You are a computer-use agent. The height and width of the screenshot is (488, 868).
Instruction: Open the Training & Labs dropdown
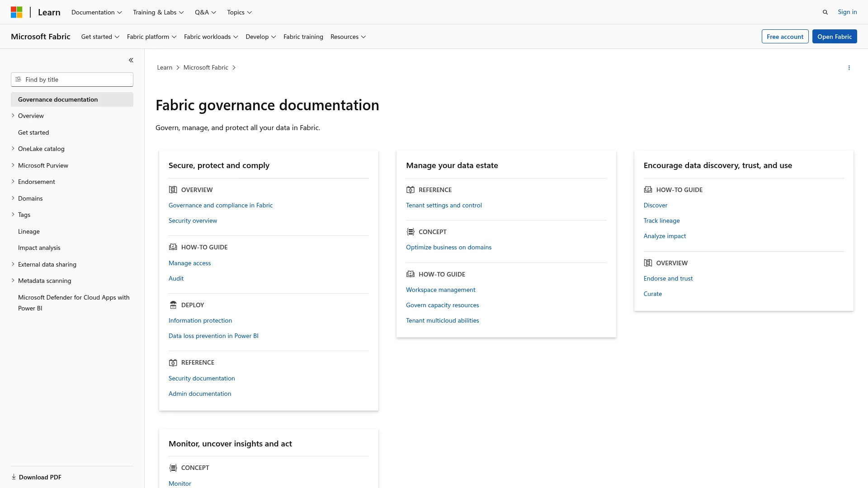click(x=158, y=12)
